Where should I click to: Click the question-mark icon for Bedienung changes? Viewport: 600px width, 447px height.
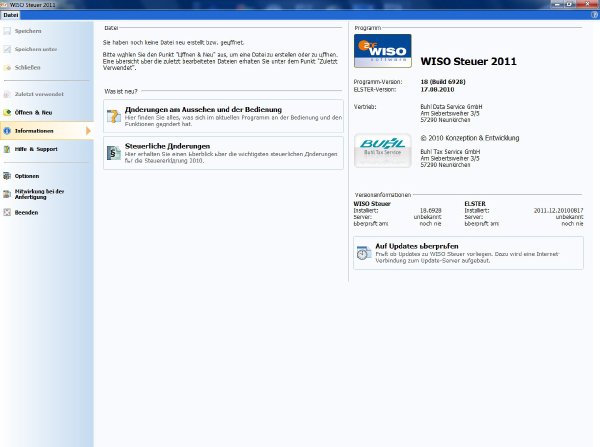point(114,116)
